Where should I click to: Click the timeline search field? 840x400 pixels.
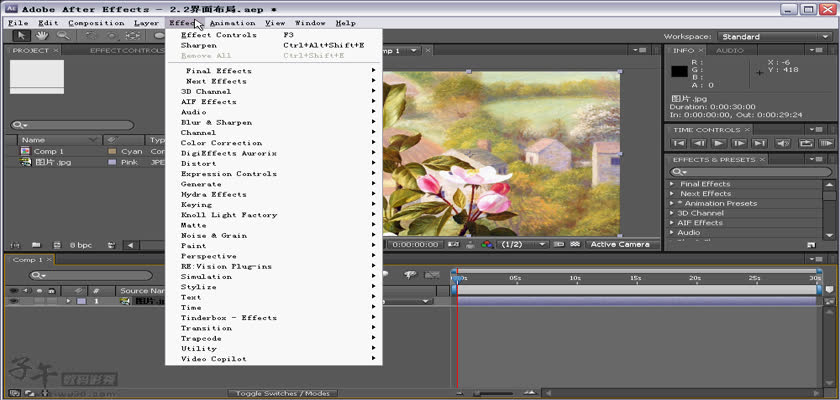[90, 276]
